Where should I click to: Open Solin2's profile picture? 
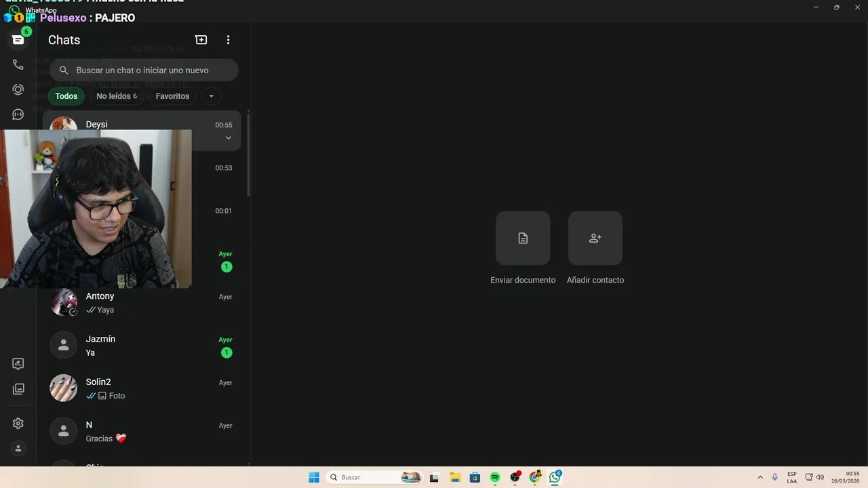[64, 388]
